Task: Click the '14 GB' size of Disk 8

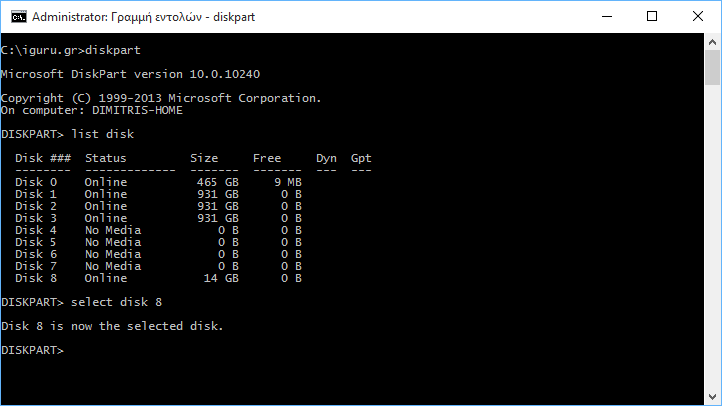Action: pos(221,278)
